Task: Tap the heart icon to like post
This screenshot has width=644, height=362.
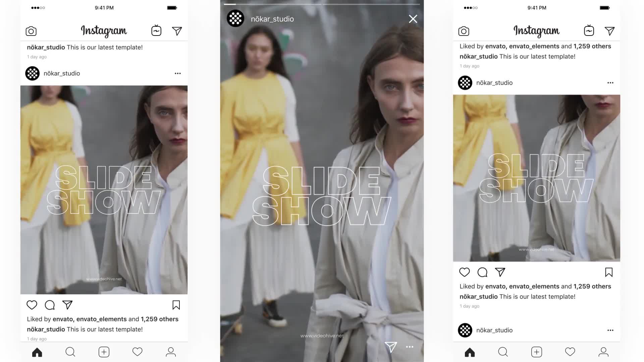Action: click(32, 305)
